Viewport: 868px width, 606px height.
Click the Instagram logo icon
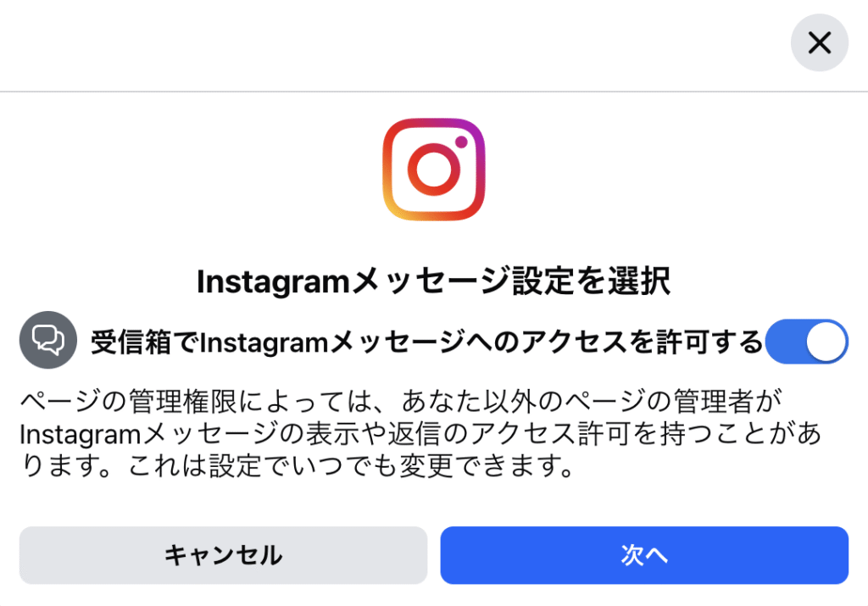[x=434, y=170]
